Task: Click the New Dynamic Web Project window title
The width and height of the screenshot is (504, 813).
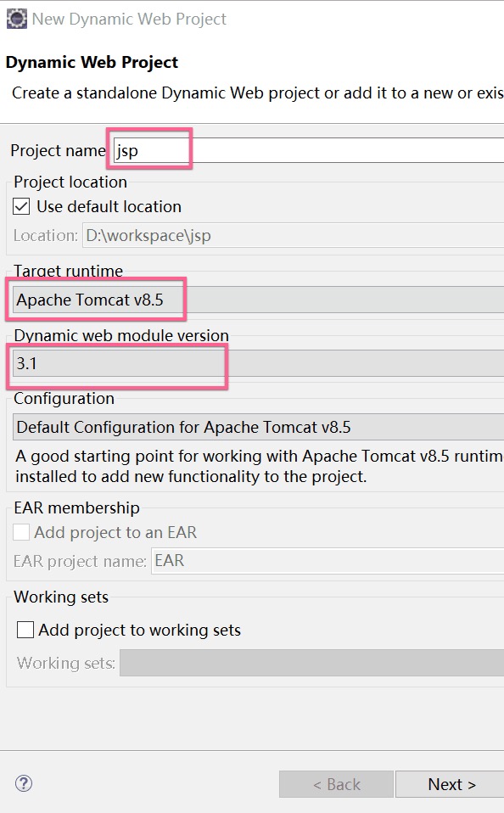Action: 129,20
